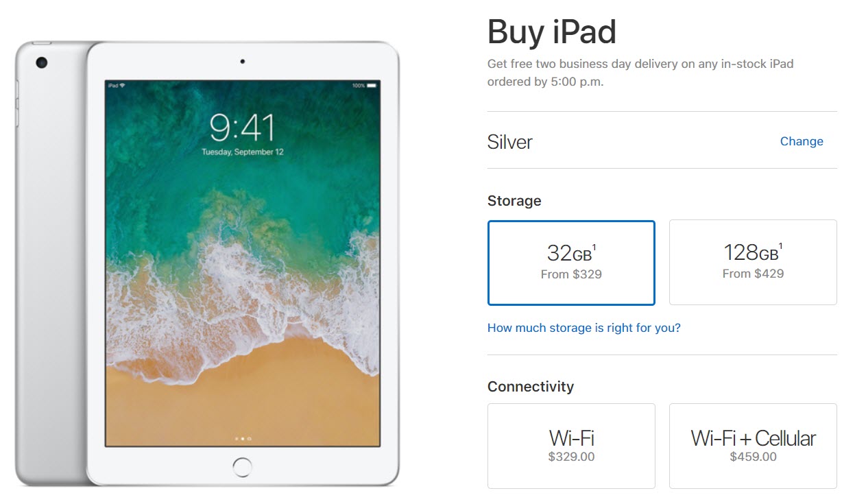Click the home button on the iPad image
This screenshot has width=855, height=504.
coord(242,467)
